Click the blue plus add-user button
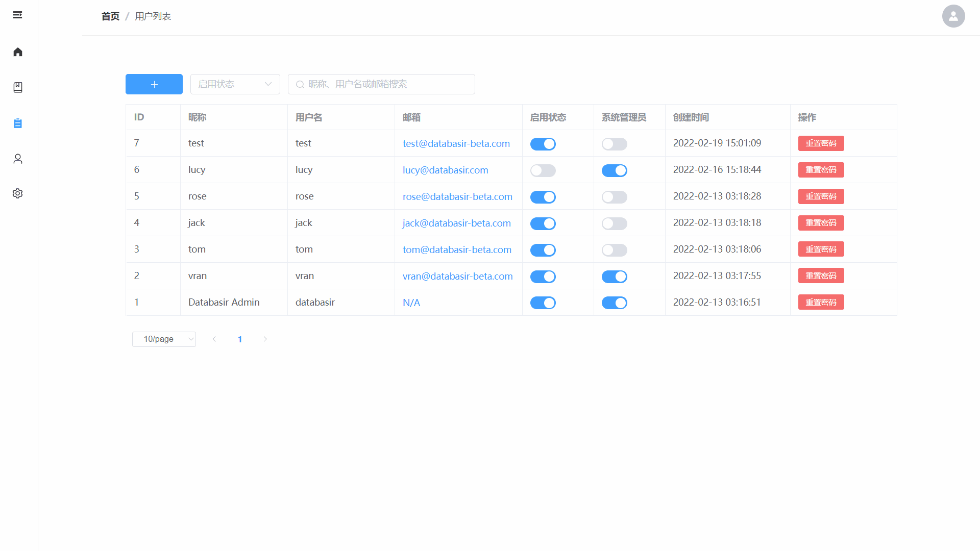This screenshot has height=551, width=980. pos(154,84)
